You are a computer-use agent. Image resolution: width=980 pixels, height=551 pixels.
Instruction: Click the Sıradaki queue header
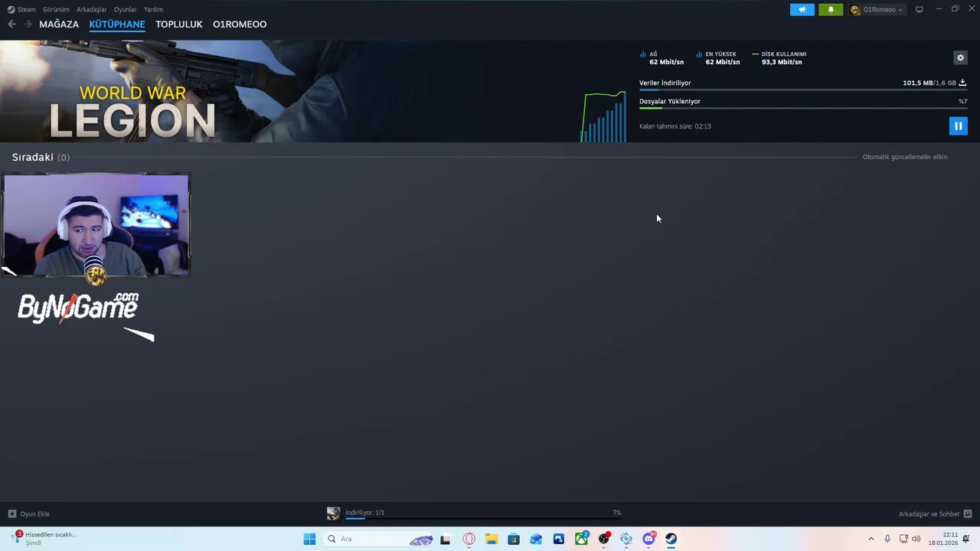pyautogui.click(x=41, y=157)
